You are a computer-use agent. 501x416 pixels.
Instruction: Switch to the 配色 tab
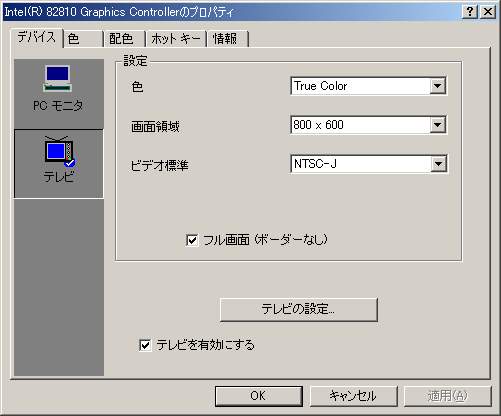[124, 39]
